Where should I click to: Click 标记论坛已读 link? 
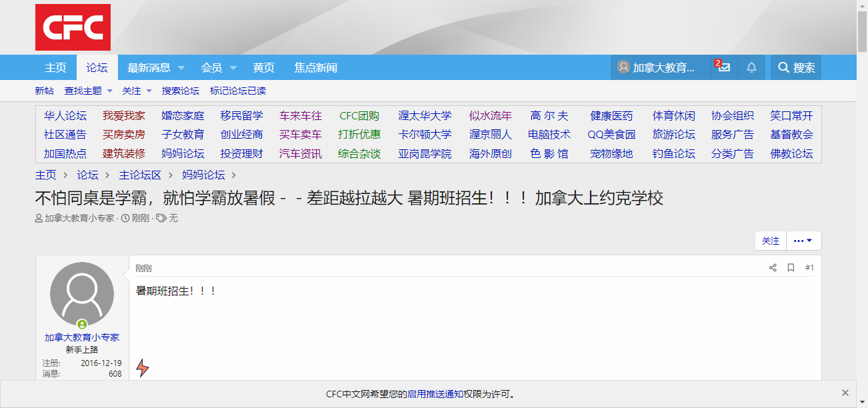click(x=238, y=91)
